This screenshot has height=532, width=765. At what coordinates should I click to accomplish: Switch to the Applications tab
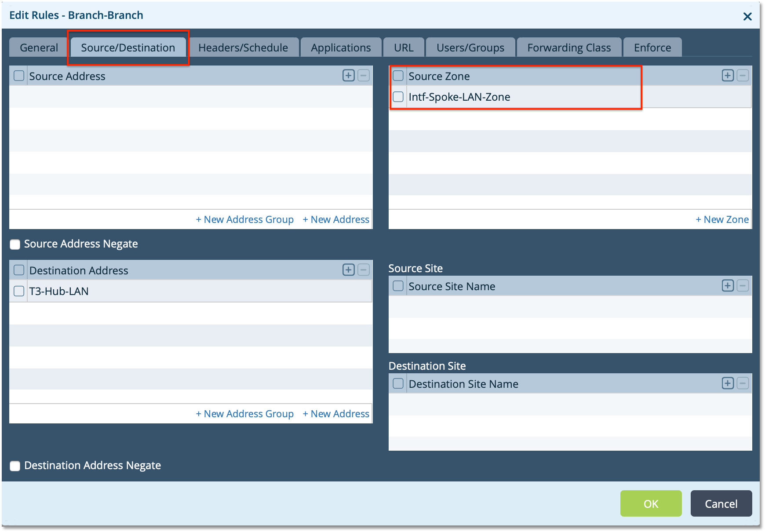click(x=341, y=47)
